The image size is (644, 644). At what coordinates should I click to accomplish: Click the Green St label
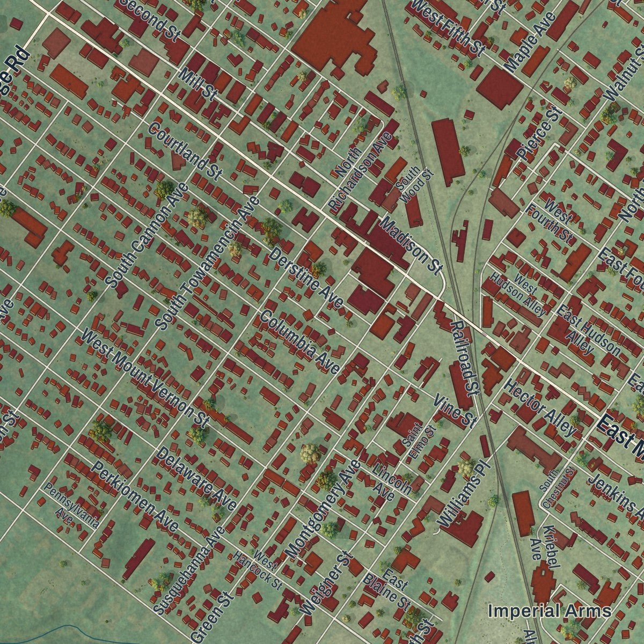click(211, 617)
